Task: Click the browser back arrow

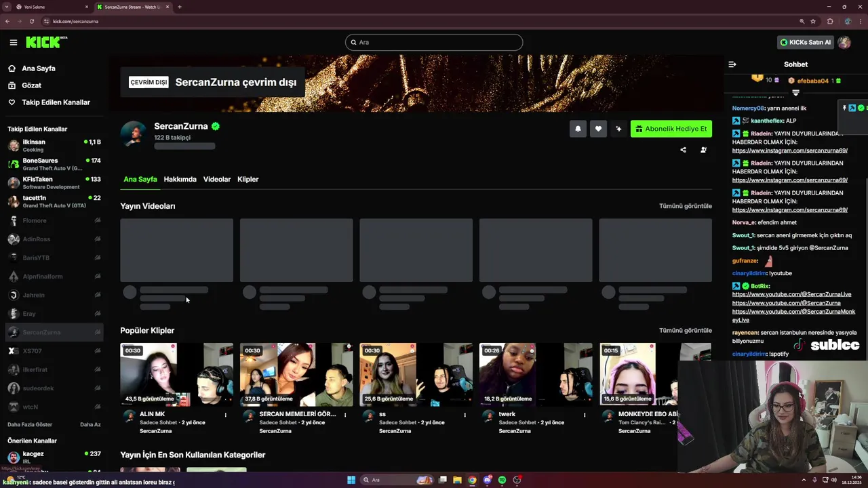Action: [x=7, y=21]
